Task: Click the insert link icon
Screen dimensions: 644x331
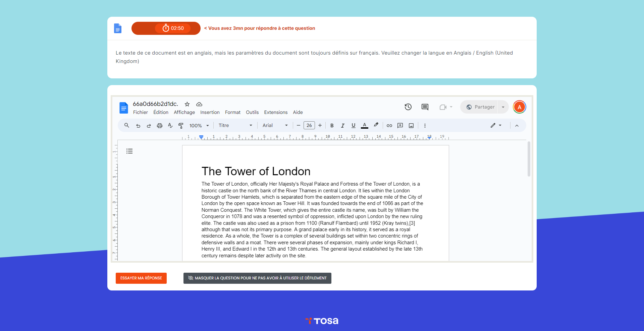Action: pyautogui.click(x=389, y=126)
